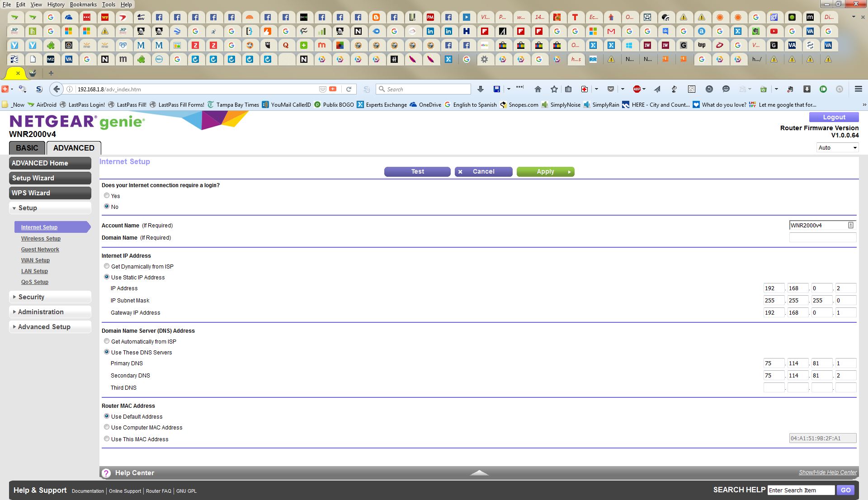Image resolution: width=868 pixels, height=500 pixels.
Task: Click the browser back arrow button
Action: click(56, 89)
